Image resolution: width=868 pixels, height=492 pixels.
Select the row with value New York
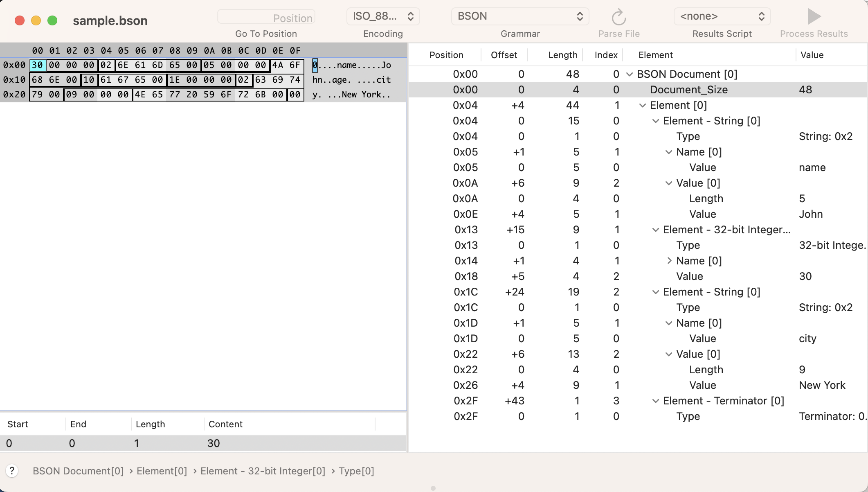point(822,385)
